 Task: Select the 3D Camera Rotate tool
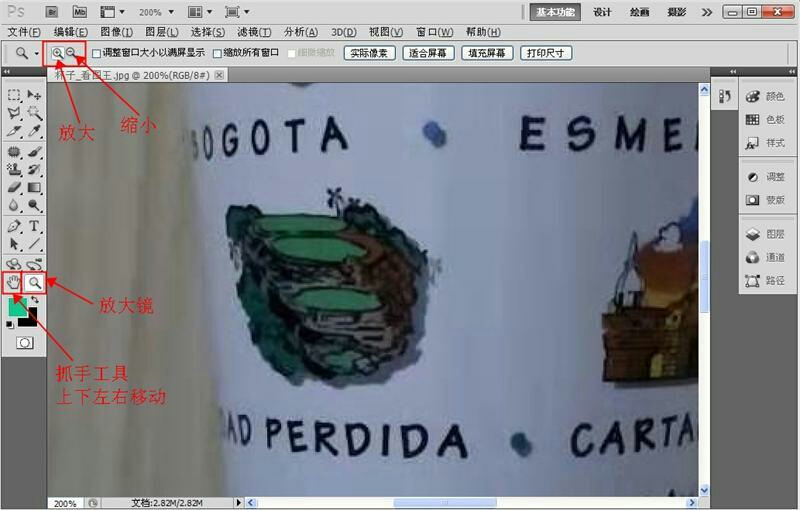pos(34,264)
